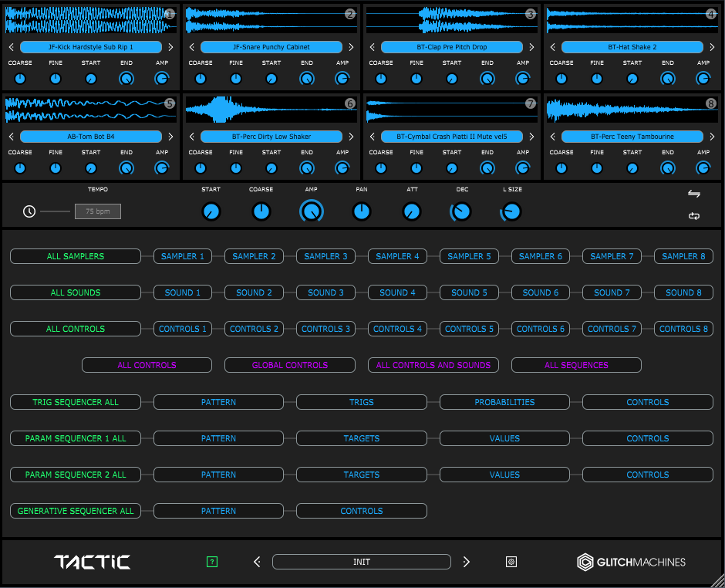Click the global DEC knob
Image resolution: width=725 pixels, height=588 pixels.
[x=461, y=212]
